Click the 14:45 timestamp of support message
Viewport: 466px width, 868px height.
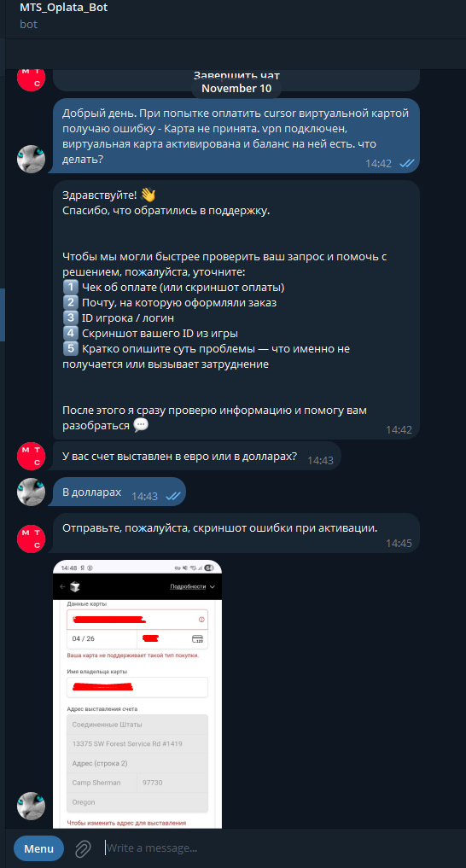click(399, 543)
